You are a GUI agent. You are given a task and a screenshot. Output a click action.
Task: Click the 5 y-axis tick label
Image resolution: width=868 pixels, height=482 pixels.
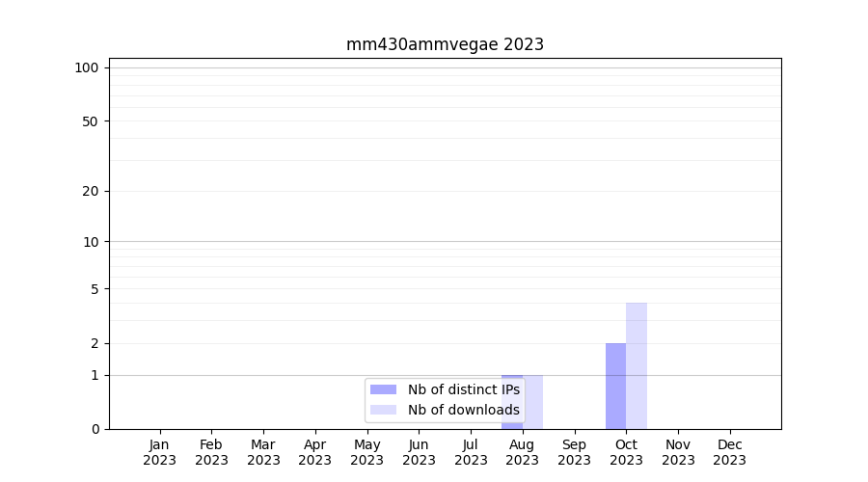tap(94, 289)
